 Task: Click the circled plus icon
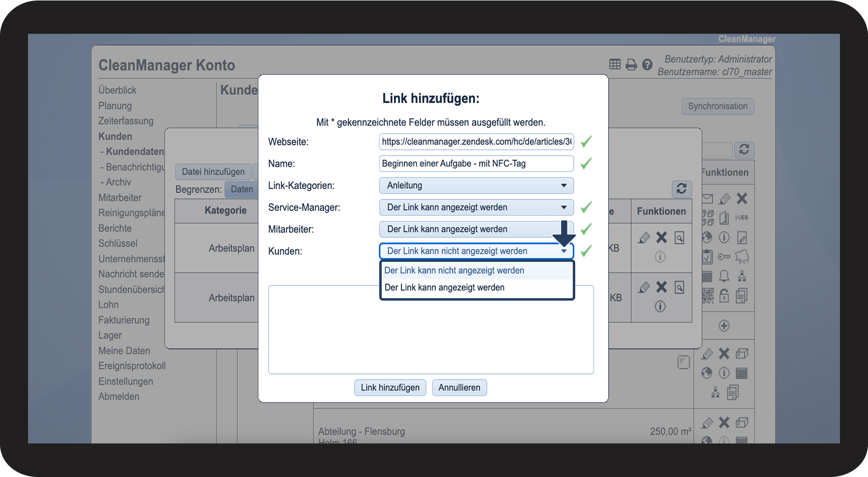724,326
